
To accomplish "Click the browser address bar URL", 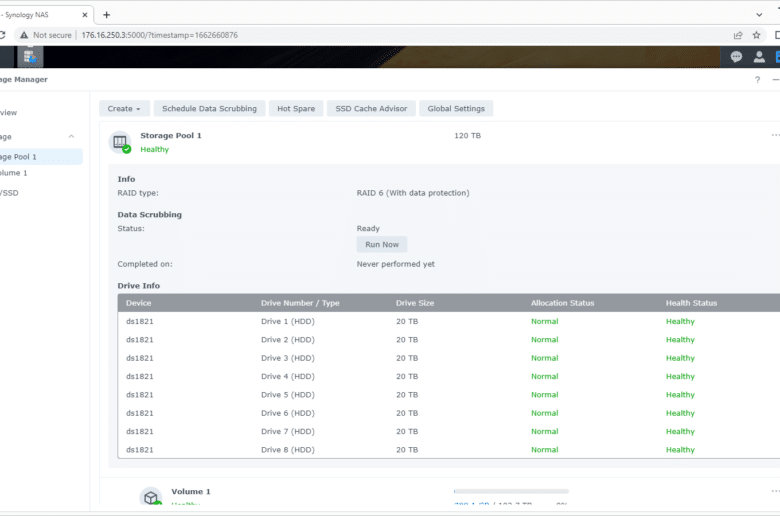I will pos(159,35).
